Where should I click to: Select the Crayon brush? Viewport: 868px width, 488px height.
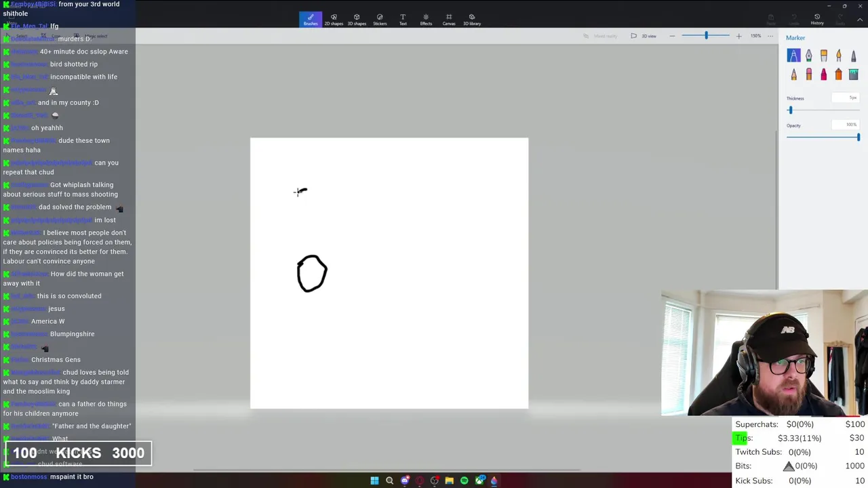point(824,75)
